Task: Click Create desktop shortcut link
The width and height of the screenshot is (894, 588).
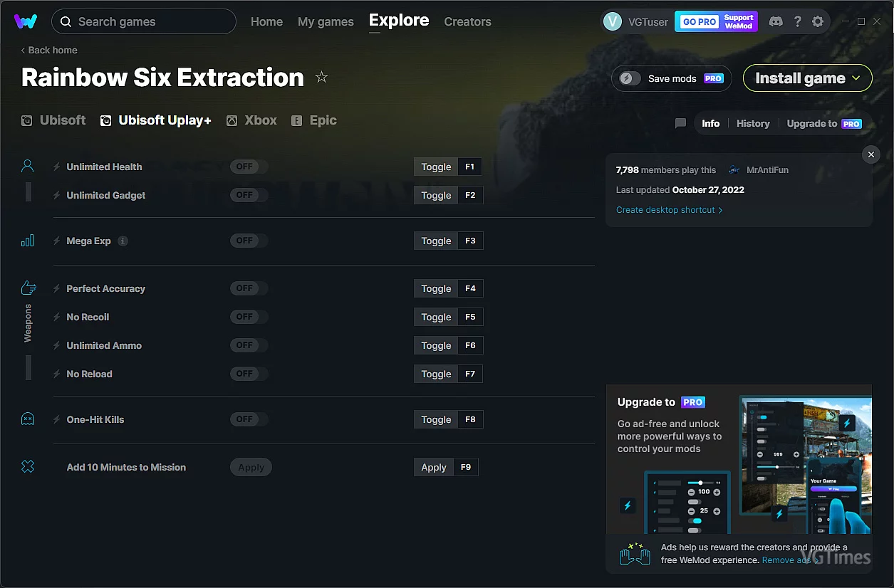Action: pos(670,210)
